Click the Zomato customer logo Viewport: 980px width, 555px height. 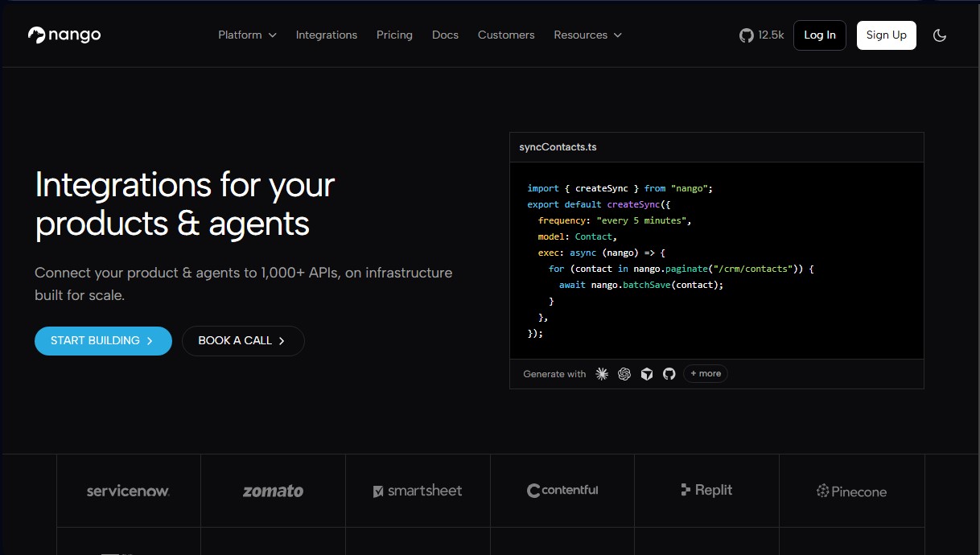[x=273, y=491]
